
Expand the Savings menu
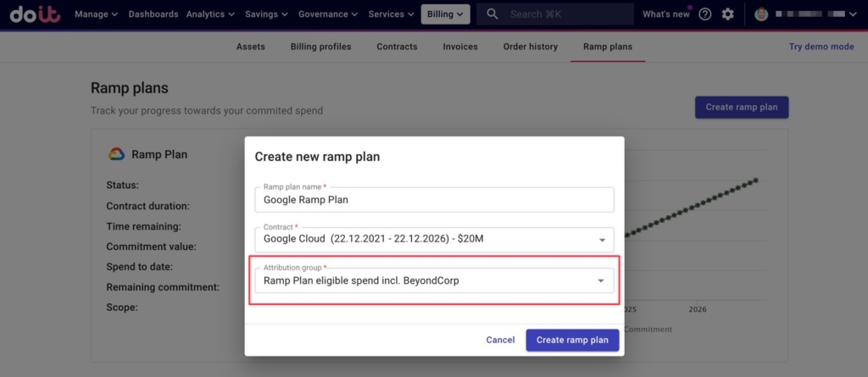(x=266, y=14)
